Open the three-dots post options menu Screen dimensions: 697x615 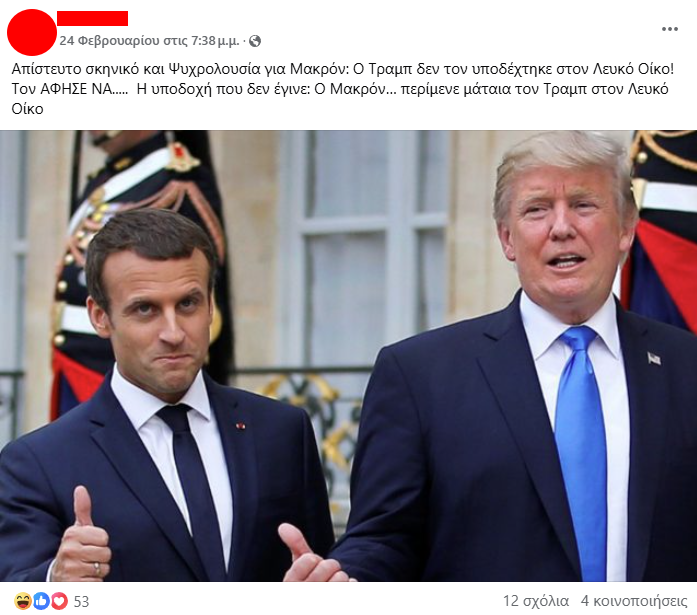[x=669, y=29]
